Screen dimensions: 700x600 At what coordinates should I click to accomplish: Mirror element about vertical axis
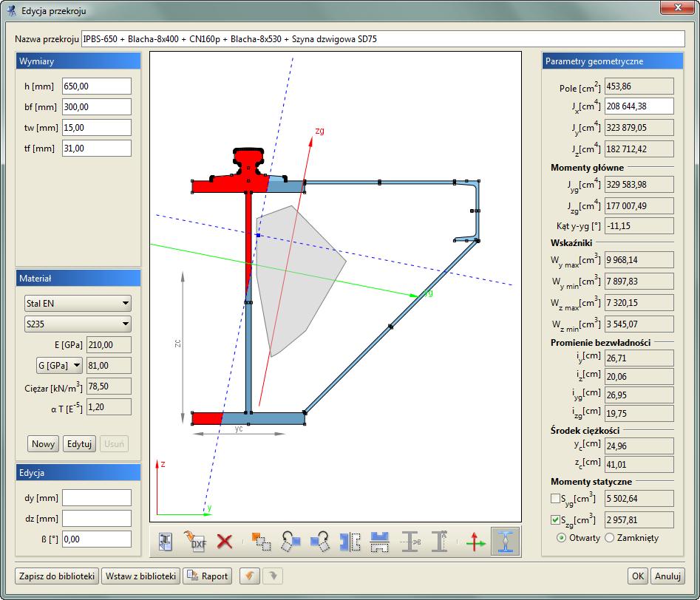coord(350,542)
